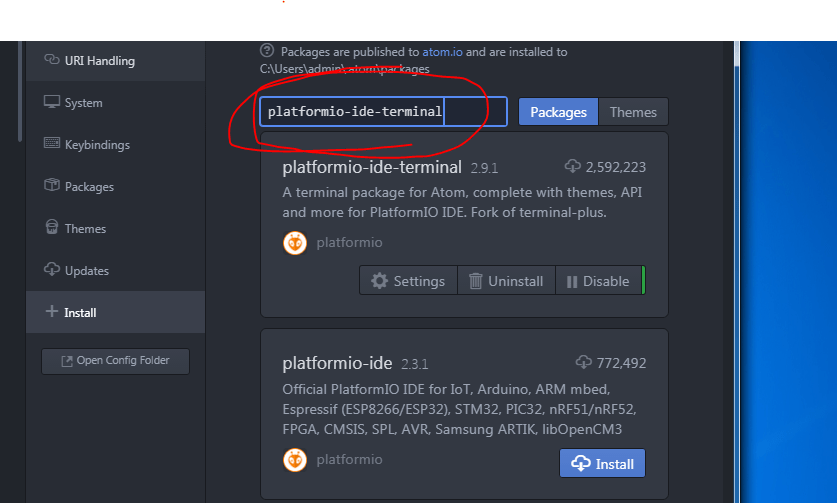Click the plus icon beside Install
Screen dimensions: 837x503
point(51,311)
